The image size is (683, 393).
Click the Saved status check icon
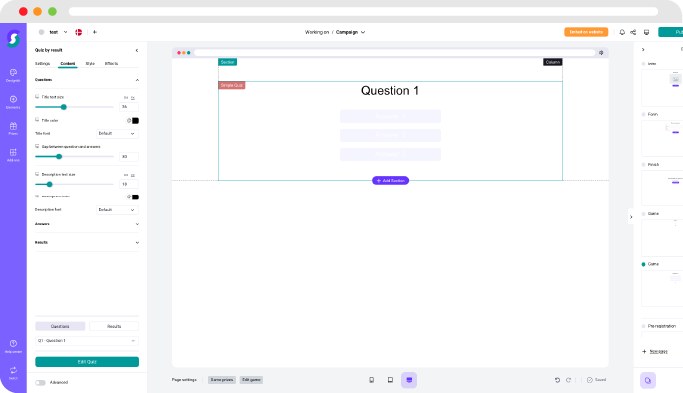point(589,380)
